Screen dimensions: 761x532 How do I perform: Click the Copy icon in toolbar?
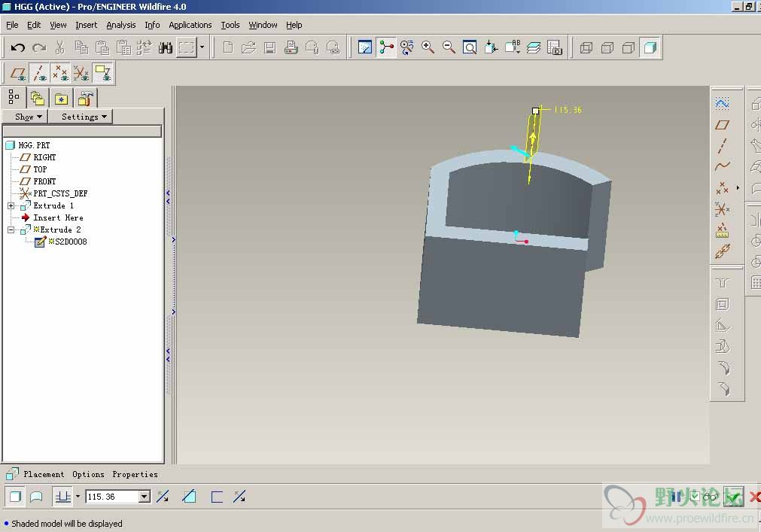81,47
